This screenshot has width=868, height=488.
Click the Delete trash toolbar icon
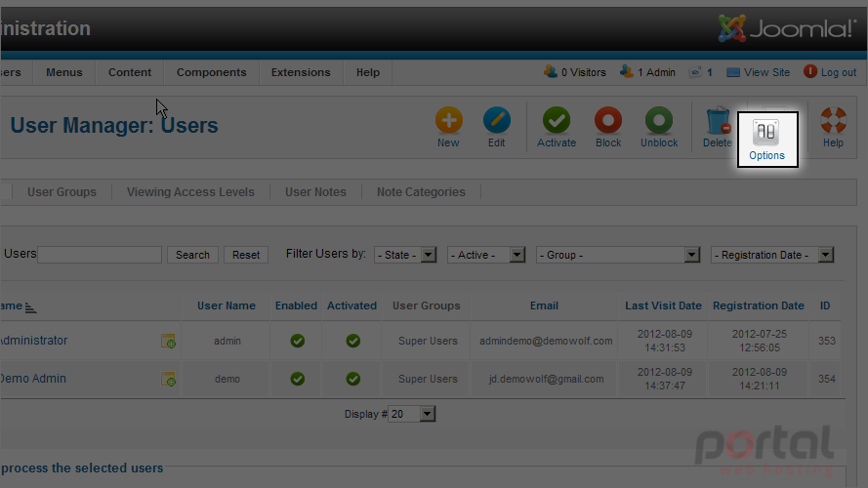(x=718, y=120)
